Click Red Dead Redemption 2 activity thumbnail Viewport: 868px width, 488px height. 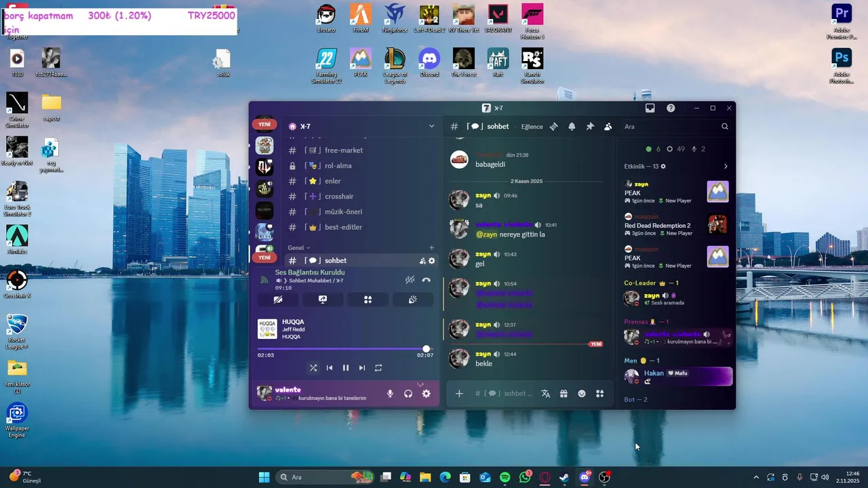pos(717,224)
